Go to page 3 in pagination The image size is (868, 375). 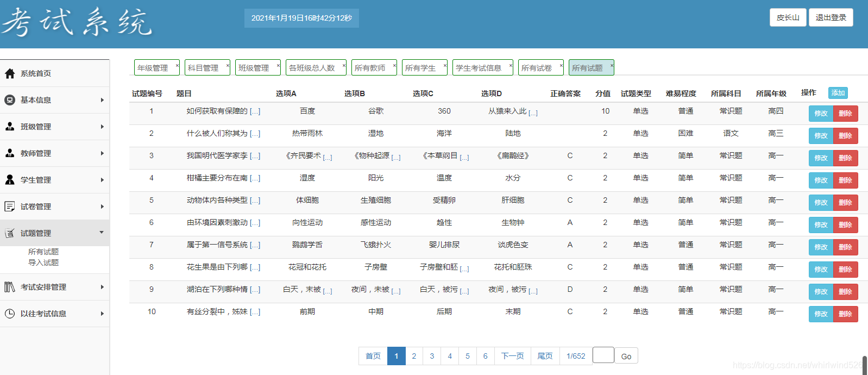click(432, 356)
